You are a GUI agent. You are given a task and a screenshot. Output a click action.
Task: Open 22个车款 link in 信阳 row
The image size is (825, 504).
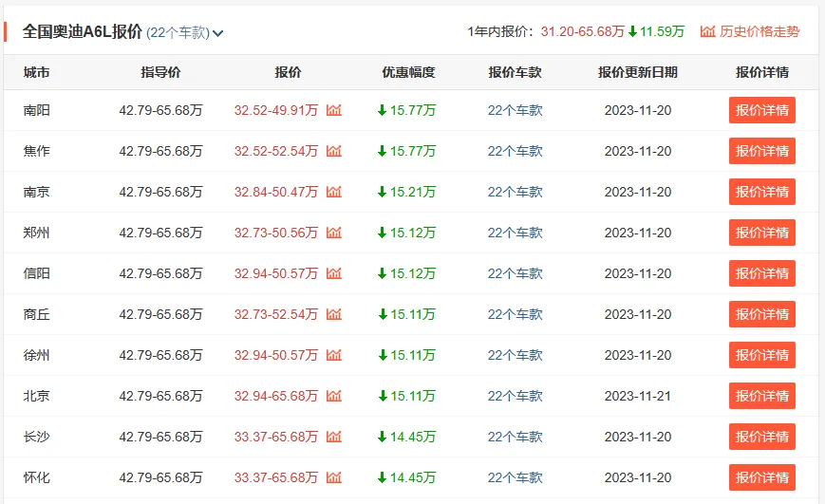515,273
